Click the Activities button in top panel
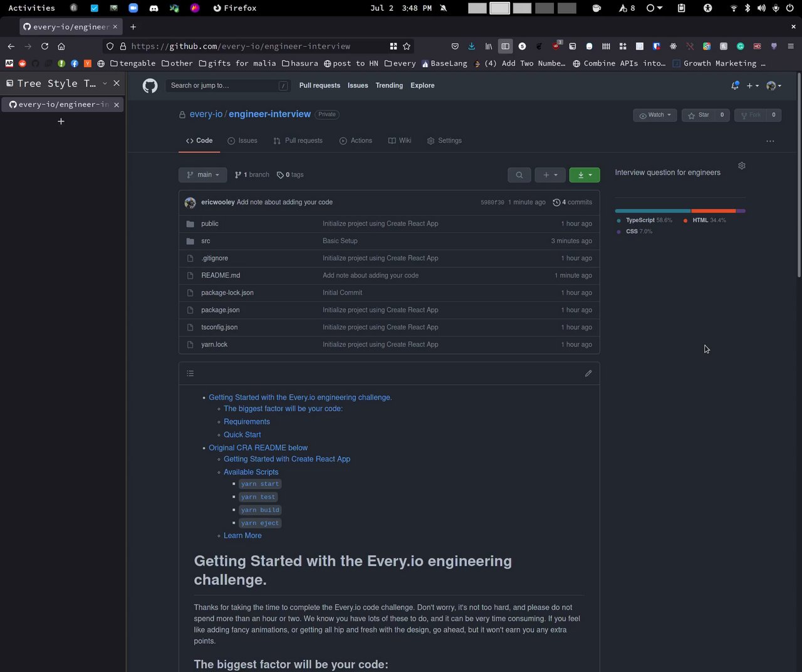 coord(31,8)
